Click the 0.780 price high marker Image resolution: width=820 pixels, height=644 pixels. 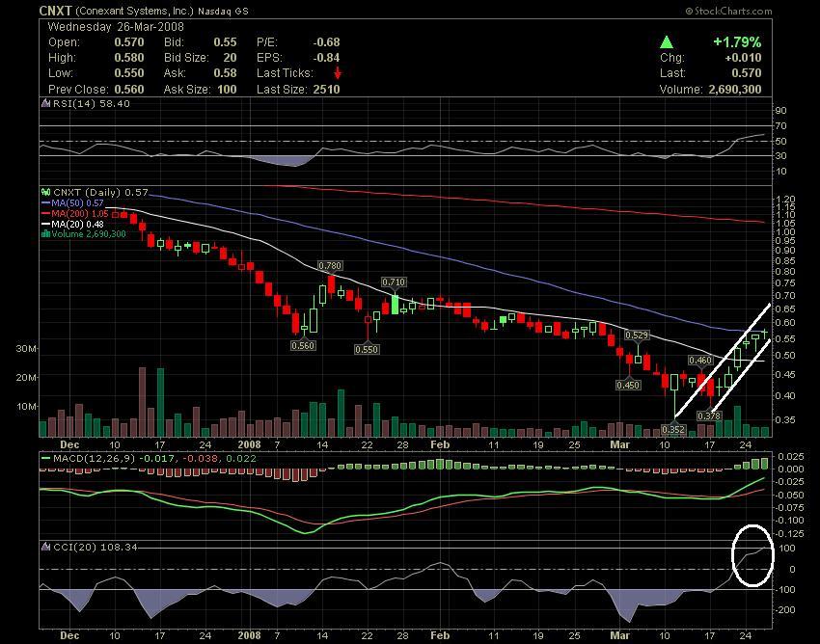tap(330, 265)
